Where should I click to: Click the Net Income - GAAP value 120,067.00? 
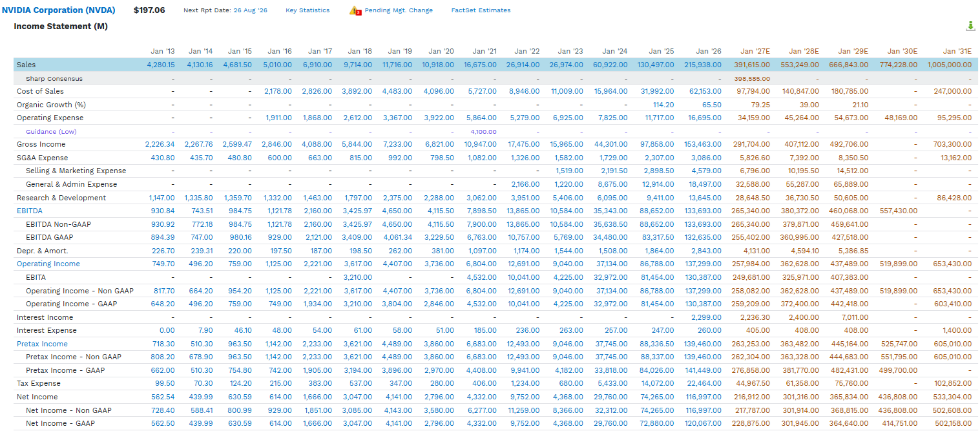702,423
